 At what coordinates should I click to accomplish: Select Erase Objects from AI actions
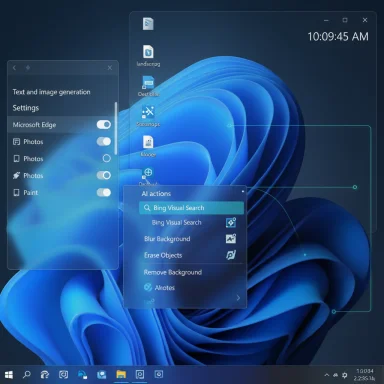(x=163, y=255)
